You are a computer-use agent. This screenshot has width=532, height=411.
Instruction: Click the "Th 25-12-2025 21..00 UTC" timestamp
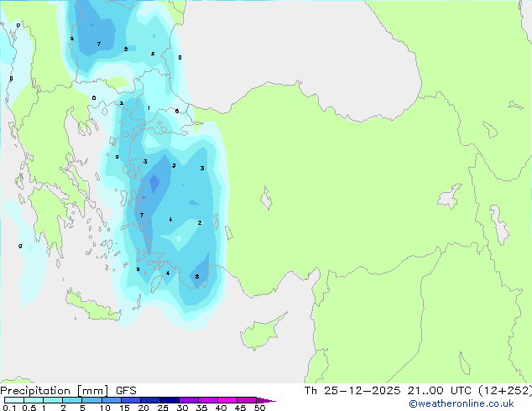(389, 391)
